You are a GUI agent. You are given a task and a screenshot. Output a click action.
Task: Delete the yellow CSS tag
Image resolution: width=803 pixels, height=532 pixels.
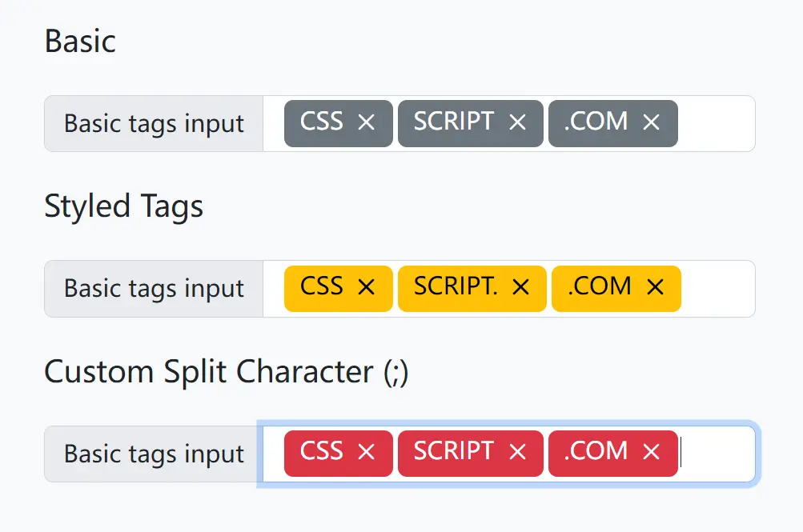(367, 288)
